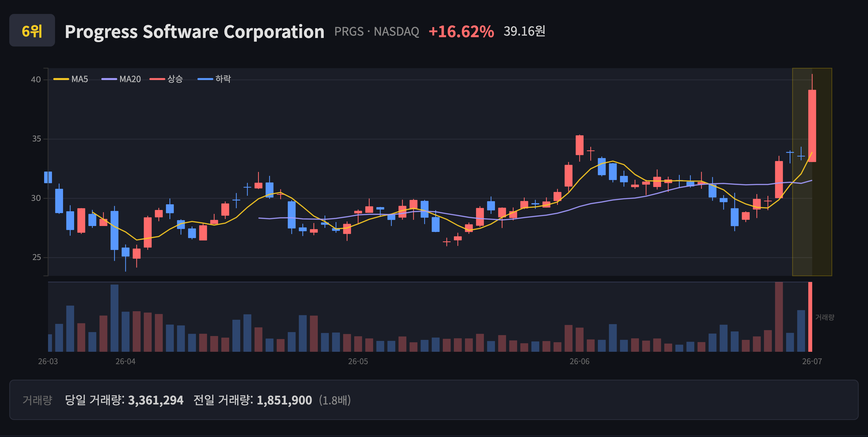Click the y-axis label 40
This screenshot has height=437, width=868.
(x=36, y=80)
